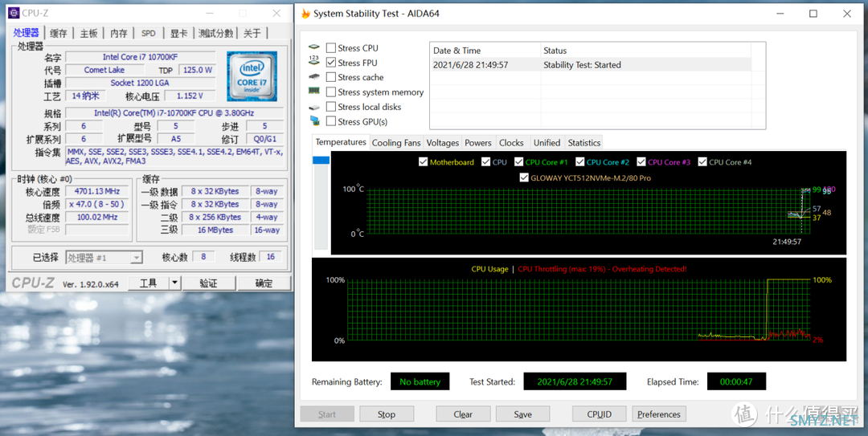
Task: Open the 关于 tab in CPU-Z
Action: [252, 33]
